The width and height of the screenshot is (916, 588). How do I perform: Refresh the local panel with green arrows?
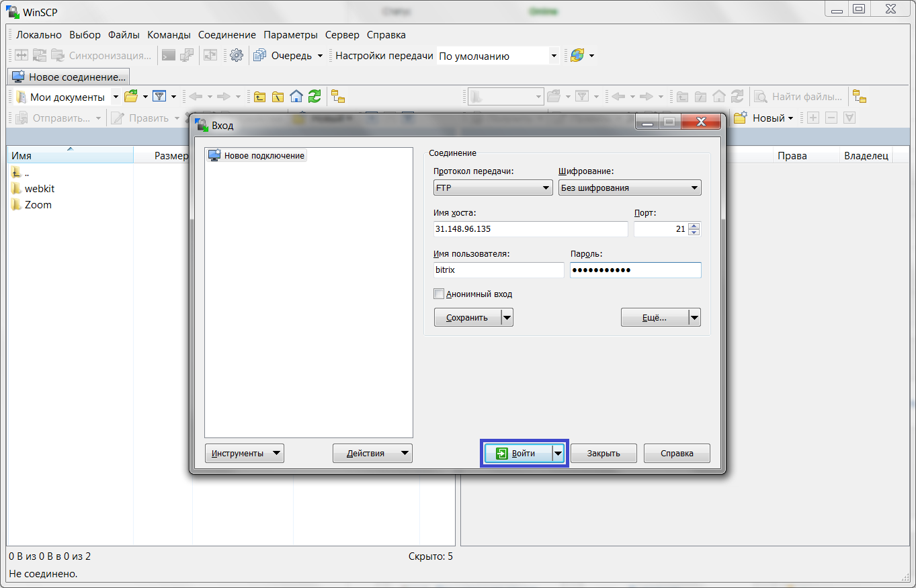[315, 97]
